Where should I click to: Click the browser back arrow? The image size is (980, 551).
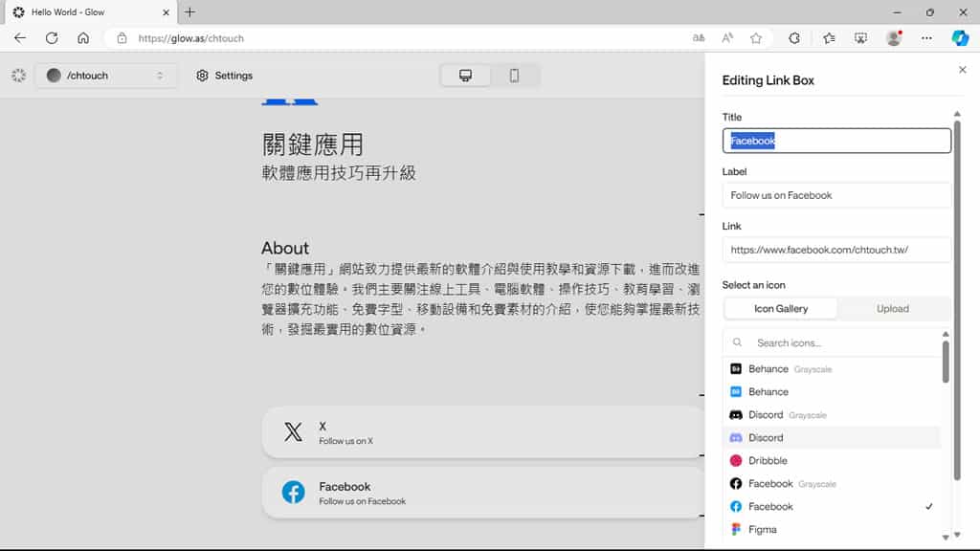pos(20,38)
